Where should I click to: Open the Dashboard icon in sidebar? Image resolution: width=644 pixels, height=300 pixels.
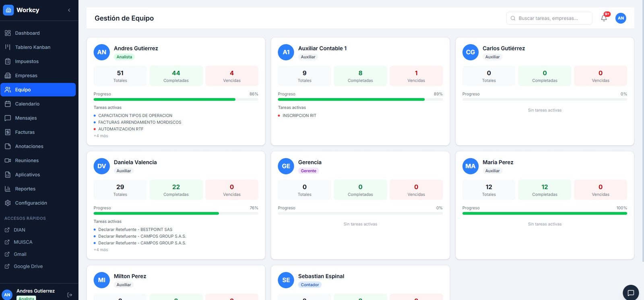(8, 33)
